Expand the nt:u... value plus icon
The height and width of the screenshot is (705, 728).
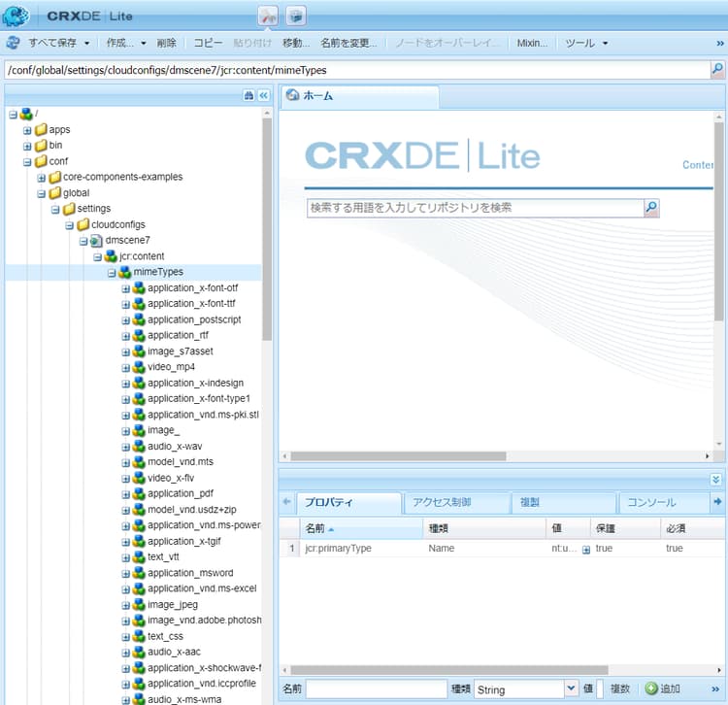[586, 550]
